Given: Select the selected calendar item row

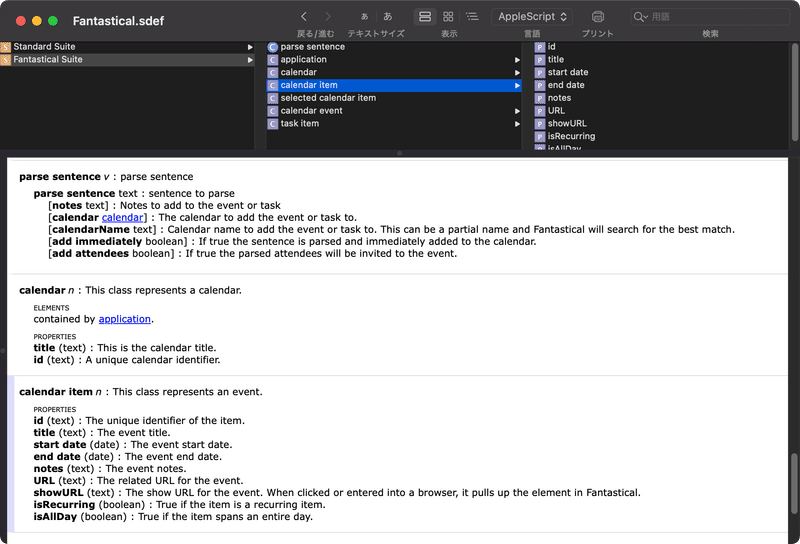Looking at the screenshot, I should (x=394, y=97).
